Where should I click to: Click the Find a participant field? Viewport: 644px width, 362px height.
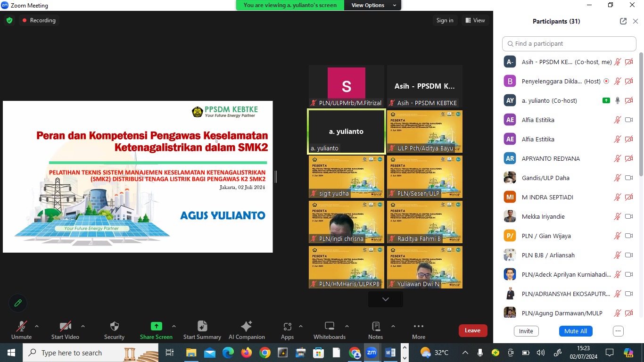tap(569, 43)
